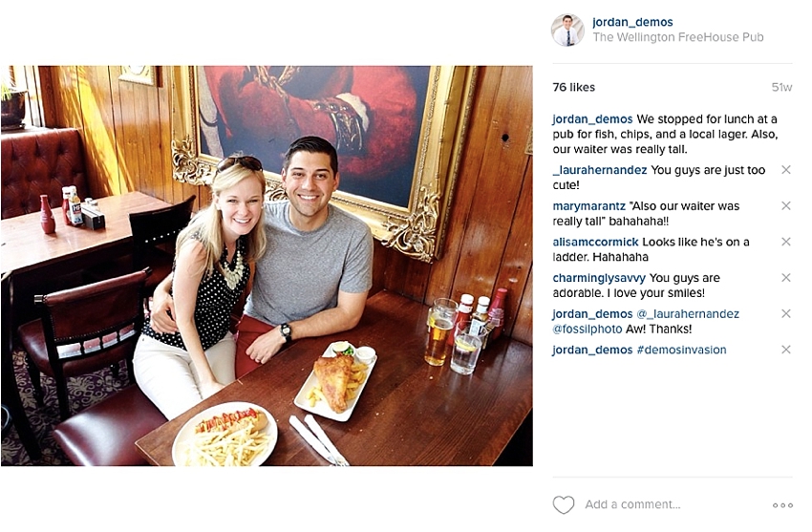Visit charminglysavvy commenter profile
This screenshot has height=532, width=812.
click(599, 278)
